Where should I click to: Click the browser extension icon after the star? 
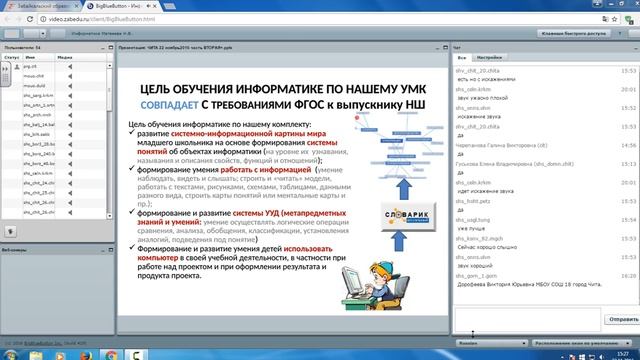coord(629,20)
